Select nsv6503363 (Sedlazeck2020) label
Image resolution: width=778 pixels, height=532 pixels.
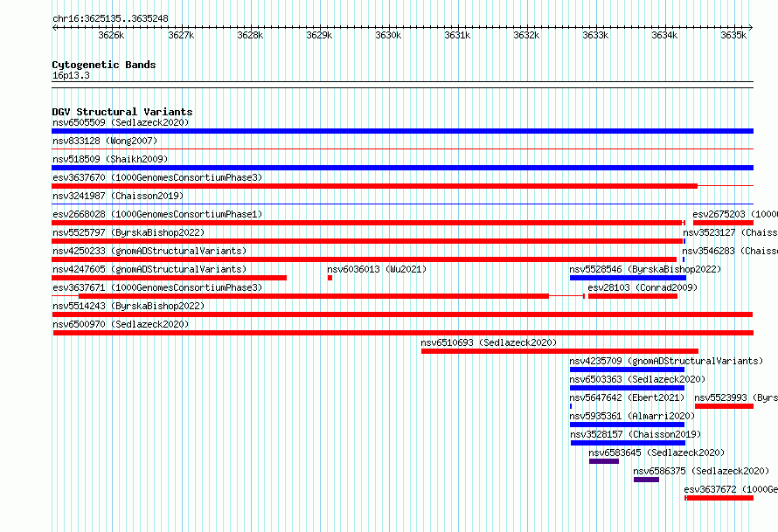(x=637, y=379)
